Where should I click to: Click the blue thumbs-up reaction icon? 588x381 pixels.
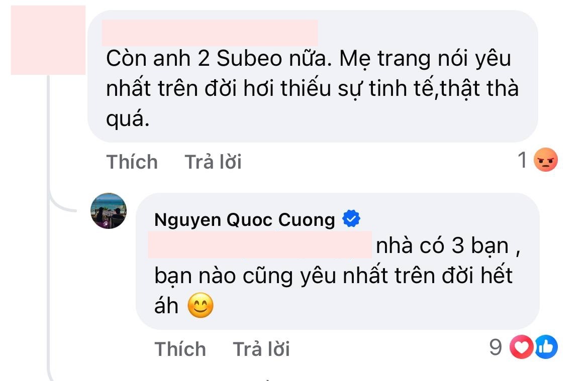tap(548, 347)
